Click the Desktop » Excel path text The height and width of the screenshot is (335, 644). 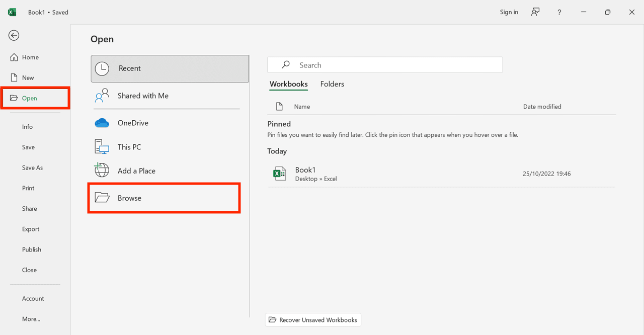point(316,179)
